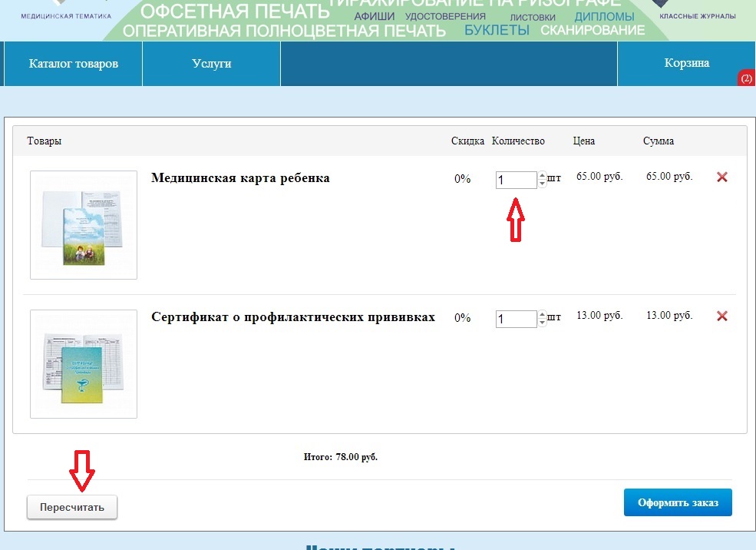This screenshot has height=550, width=756.
Task: Click the Оформить заказ button
Action: pyautogui.click(x=678, y=502)
